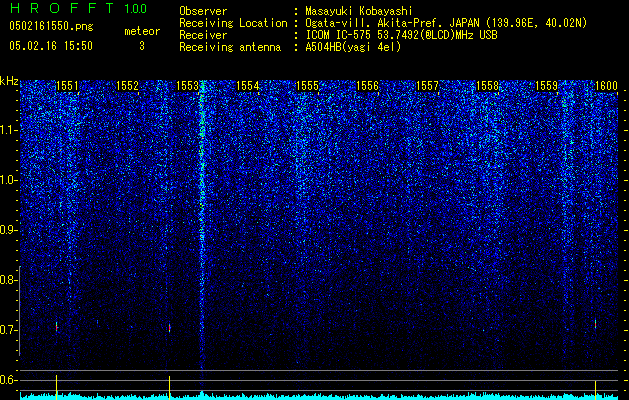Click the 1557 time tick label
This screenshot has width=629, height=400.
coord(428,86)
